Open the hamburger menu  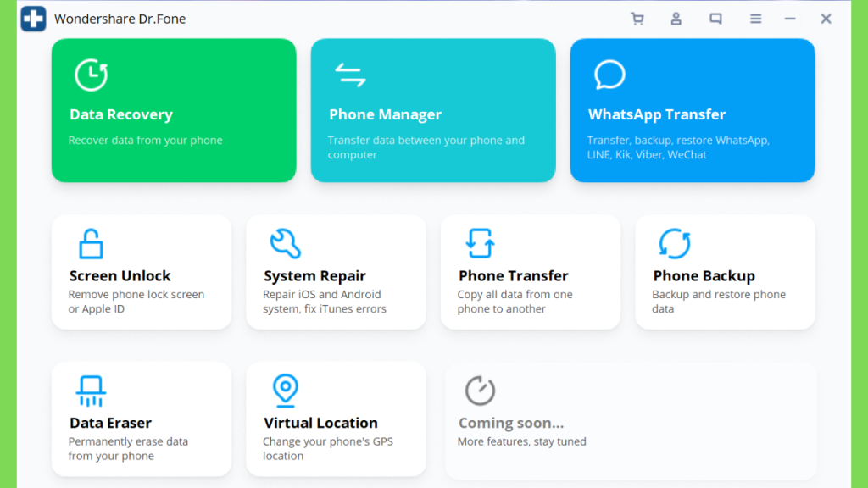click(755, 19)
